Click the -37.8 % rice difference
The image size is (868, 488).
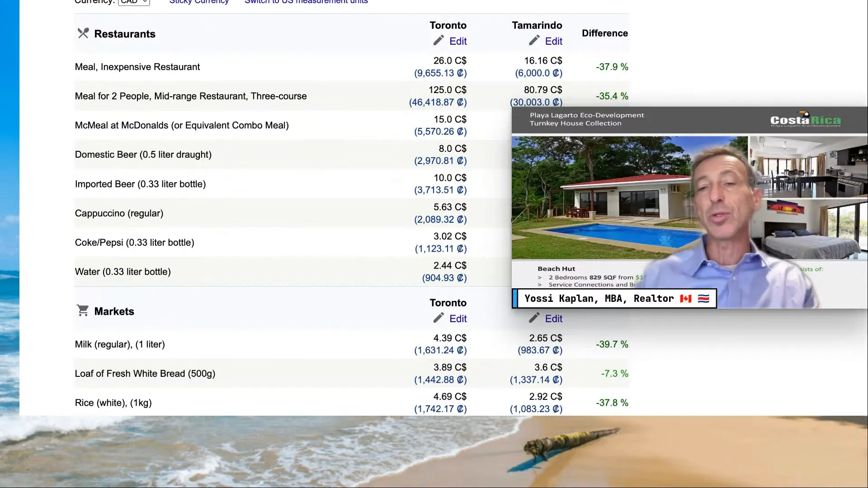point(612,403)
